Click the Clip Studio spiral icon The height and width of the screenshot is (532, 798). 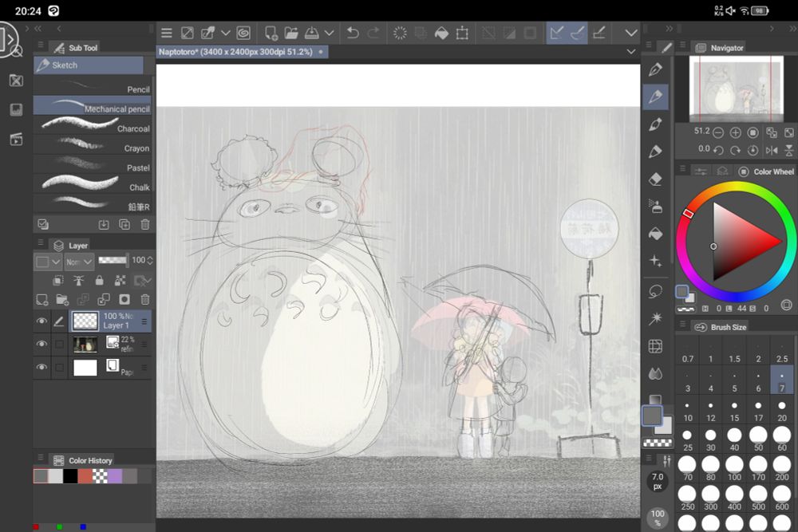[x=243, y=33]
